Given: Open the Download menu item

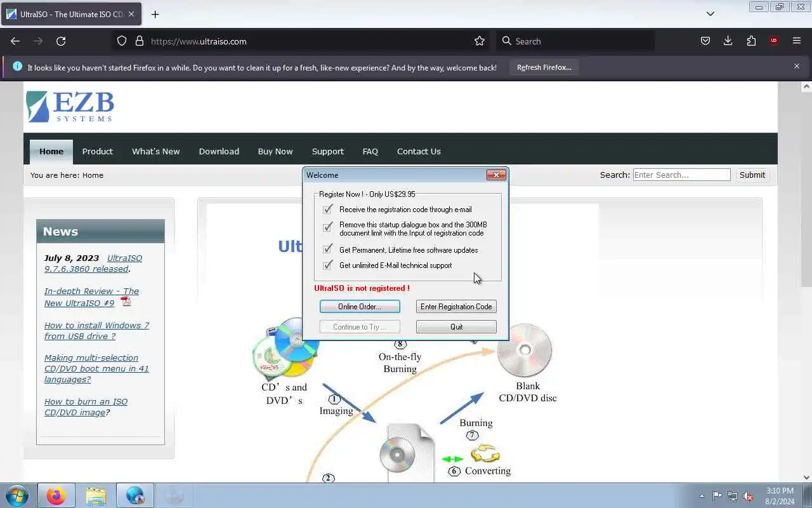Looking at the screenshot, I should point(219,151).
